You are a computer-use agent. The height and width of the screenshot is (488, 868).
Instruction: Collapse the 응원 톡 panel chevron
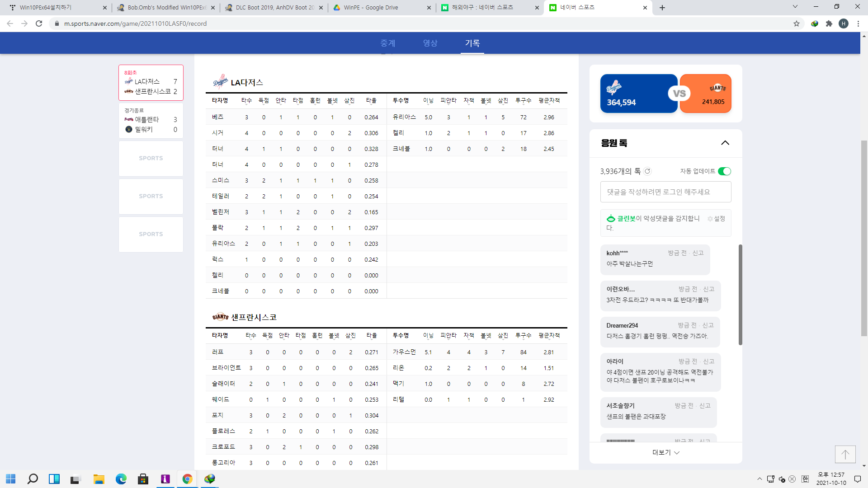click(725, 143)
